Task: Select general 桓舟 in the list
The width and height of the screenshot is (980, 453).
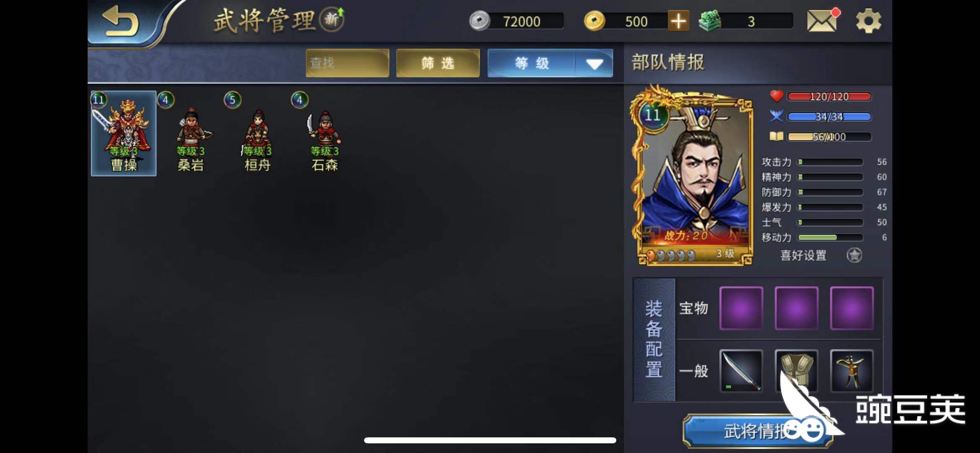Action: click(x=258, y=133)
